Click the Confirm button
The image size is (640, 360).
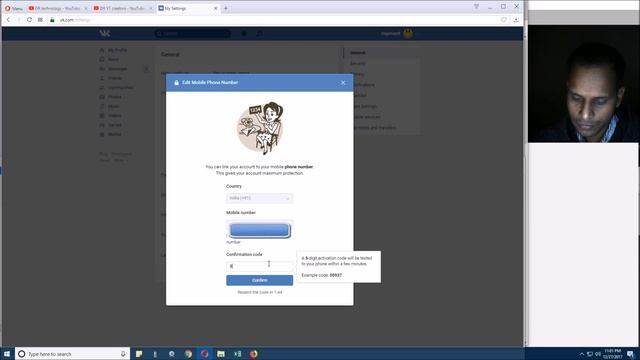tap(260, 280)
